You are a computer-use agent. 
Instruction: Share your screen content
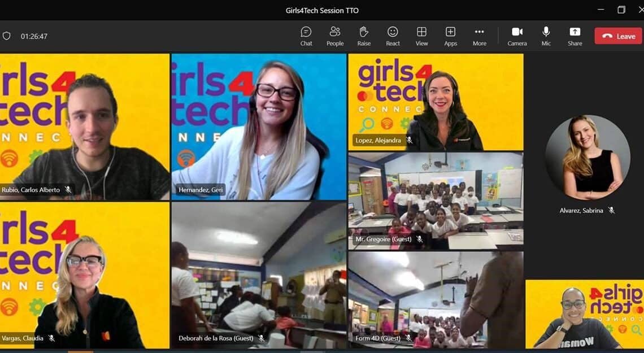pyautogui.click(x=575, y=36)
